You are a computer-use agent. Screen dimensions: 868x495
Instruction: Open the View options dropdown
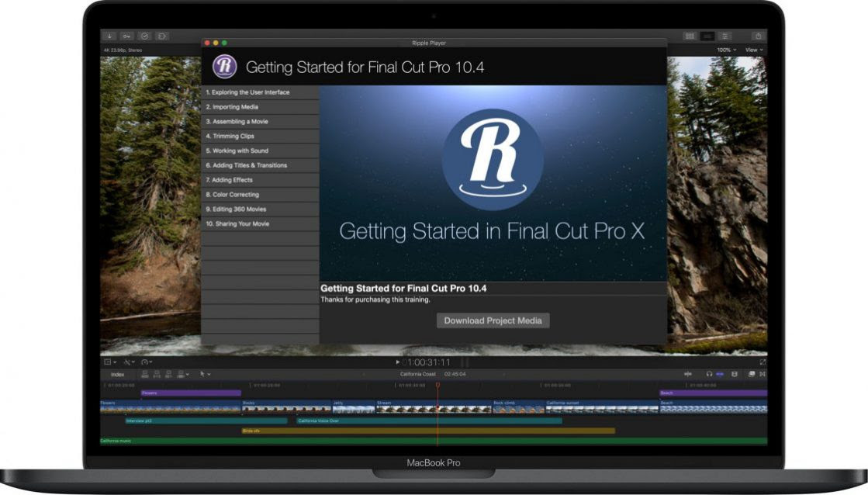point(754,50)
